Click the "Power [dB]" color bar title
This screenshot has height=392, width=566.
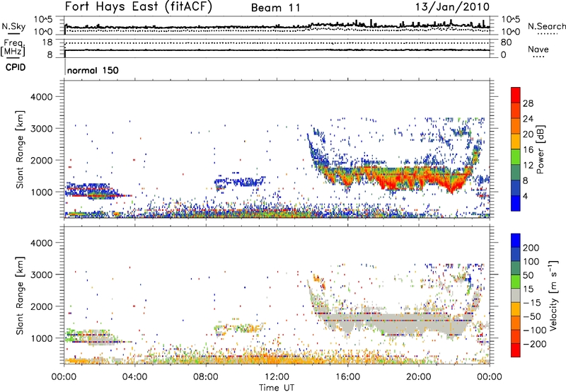[x=540, y=149]
